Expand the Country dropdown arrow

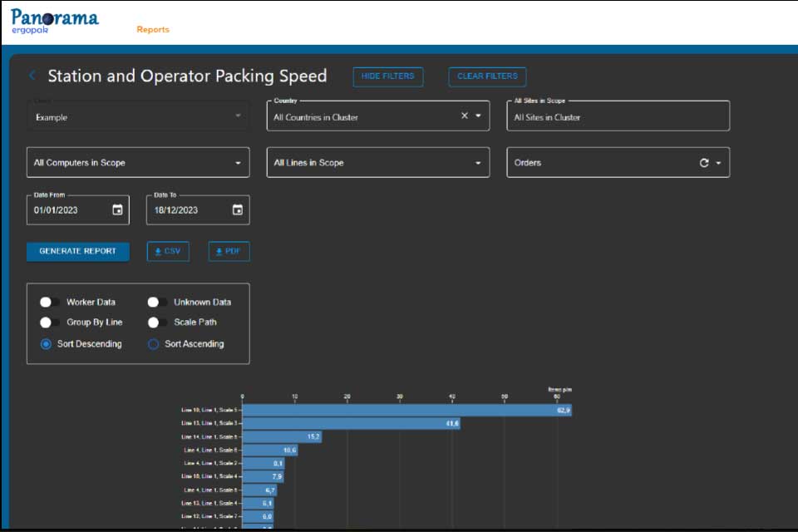pos(479,116)
